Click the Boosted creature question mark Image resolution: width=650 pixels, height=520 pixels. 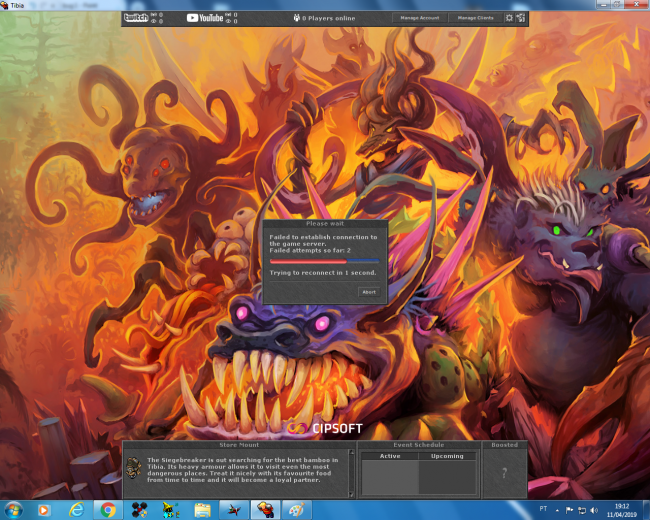tap(504, 473)
